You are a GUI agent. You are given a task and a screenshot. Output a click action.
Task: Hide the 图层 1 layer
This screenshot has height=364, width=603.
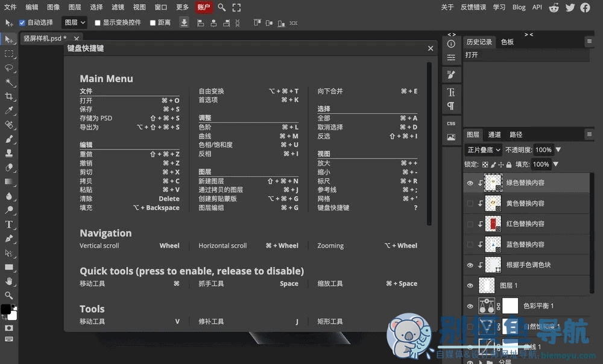coord(470,286)
